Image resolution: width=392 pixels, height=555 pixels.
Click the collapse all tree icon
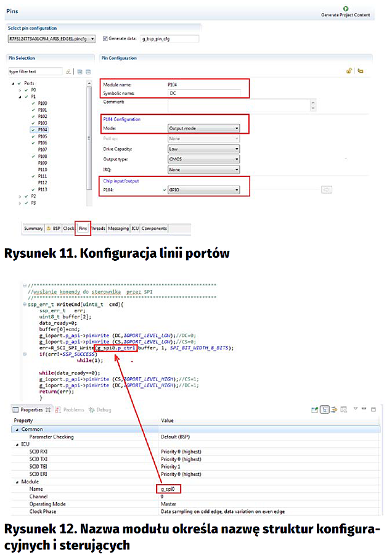pos(88,72)
